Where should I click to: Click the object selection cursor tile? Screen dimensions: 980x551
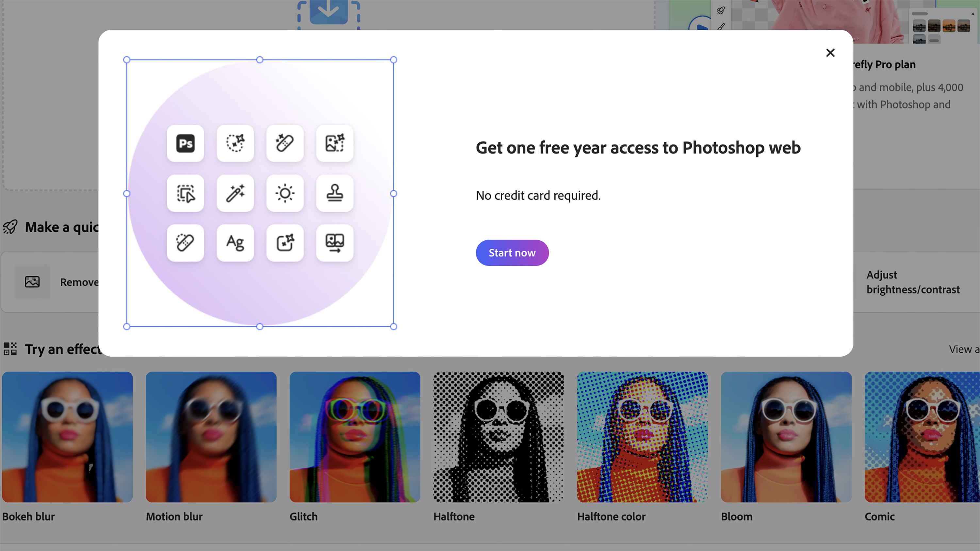coord(185,193)
